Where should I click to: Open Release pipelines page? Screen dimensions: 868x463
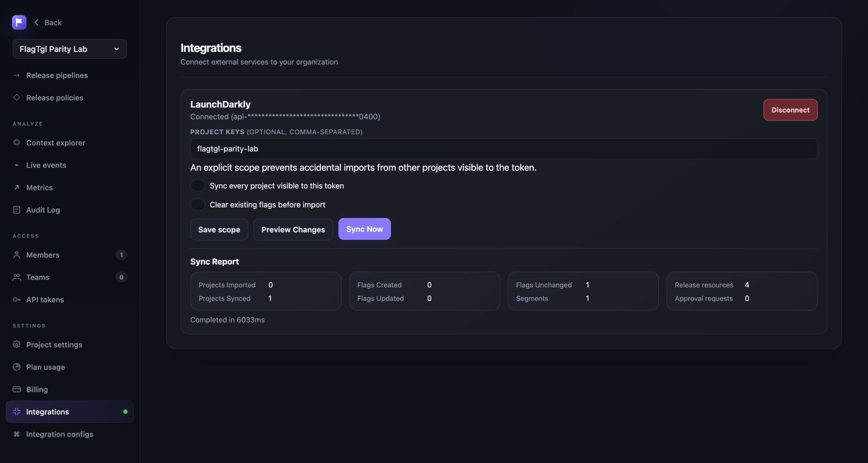pyautogui.click(x=69, y=75)
